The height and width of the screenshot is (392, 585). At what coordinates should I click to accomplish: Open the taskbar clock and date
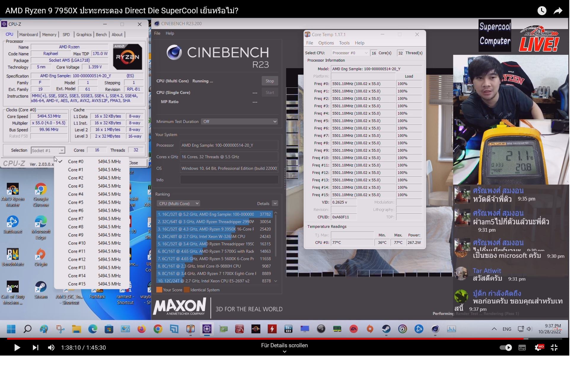click(550, 329)
